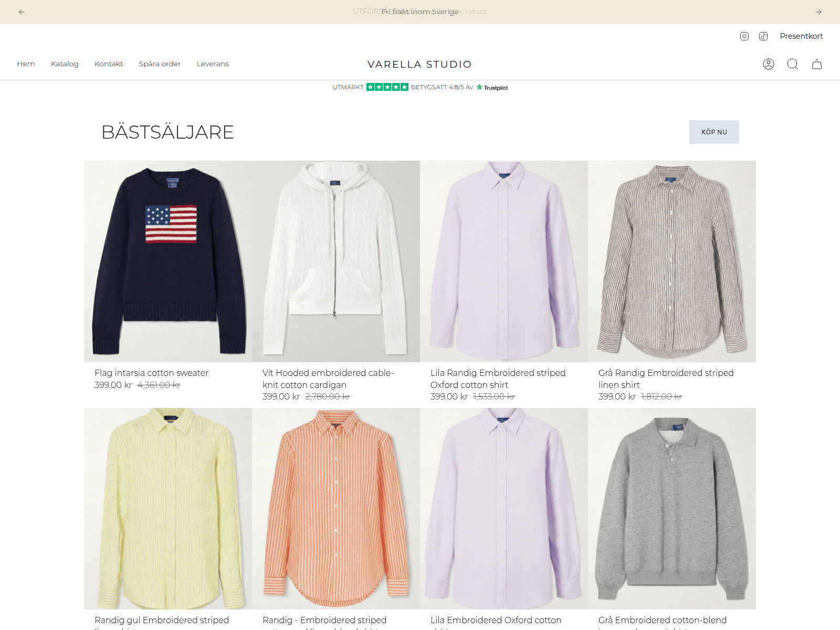840x630 pixels.
Task: Open the grey striped linen shirt image
Action: point(672,261)
